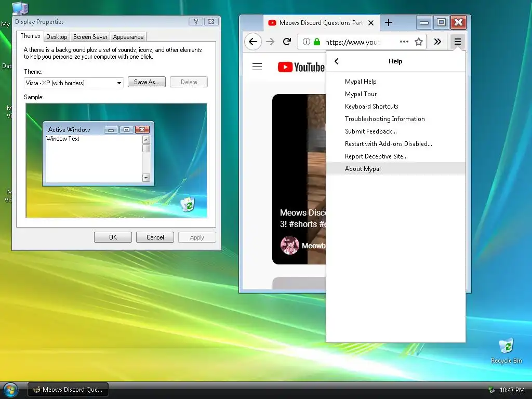Click the browser forward arrow button
Image resolution: width=532 pixels, height=399 pixels.
[270, 42]
